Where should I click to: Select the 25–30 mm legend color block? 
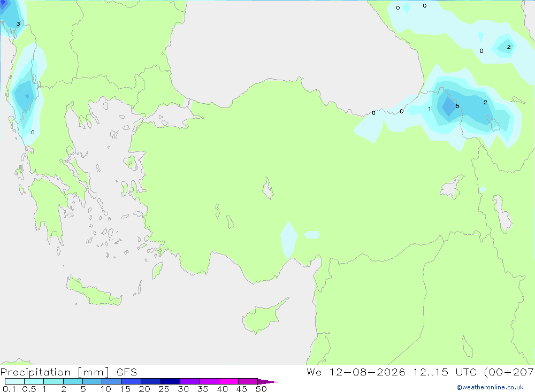(x=170, y=381)
